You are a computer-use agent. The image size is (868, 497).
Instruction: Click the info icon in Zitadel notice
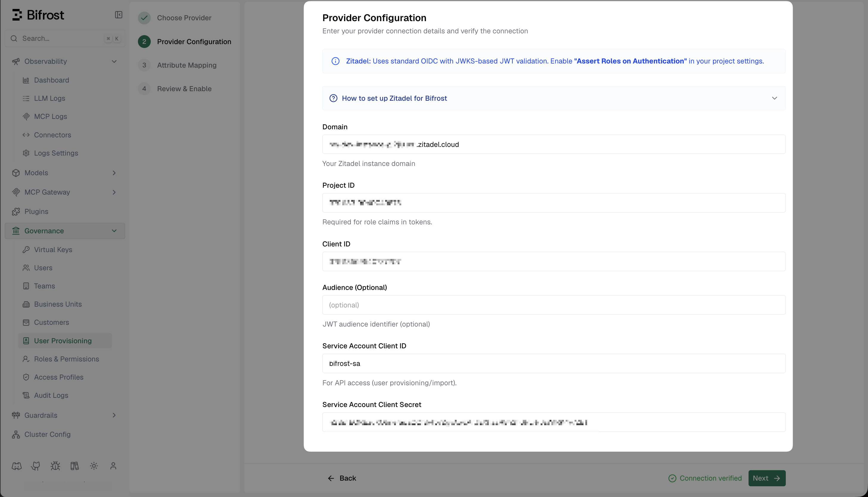pos(335,61)
